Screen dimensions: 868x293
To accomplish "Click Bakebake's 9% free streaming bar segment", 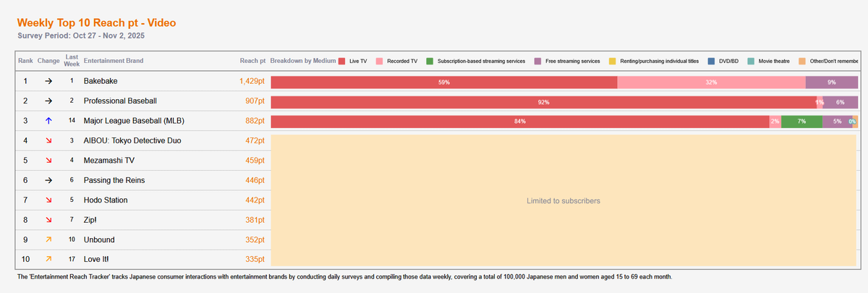I will click(x=832, y=82).
